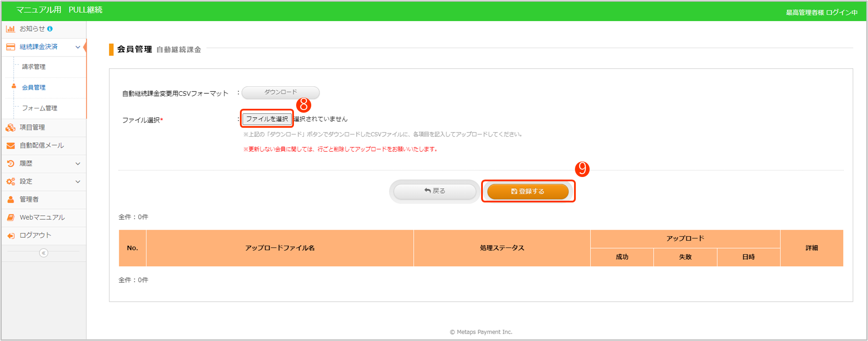Click the Webマニュアル book icon
The image size is (868, 341).
pos(10,218)
